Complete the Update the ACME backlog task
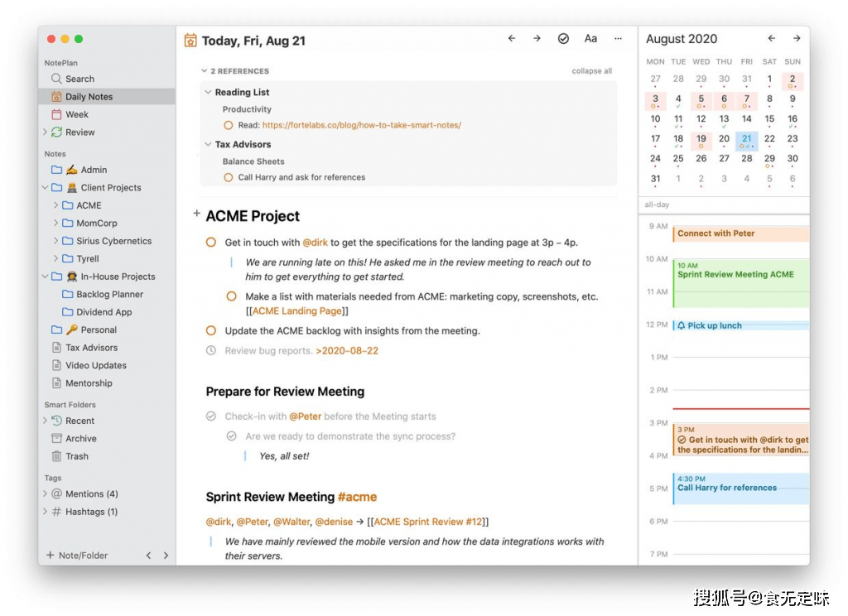The height and width of the screenshot is (616, 848). [x=211, y=330]
